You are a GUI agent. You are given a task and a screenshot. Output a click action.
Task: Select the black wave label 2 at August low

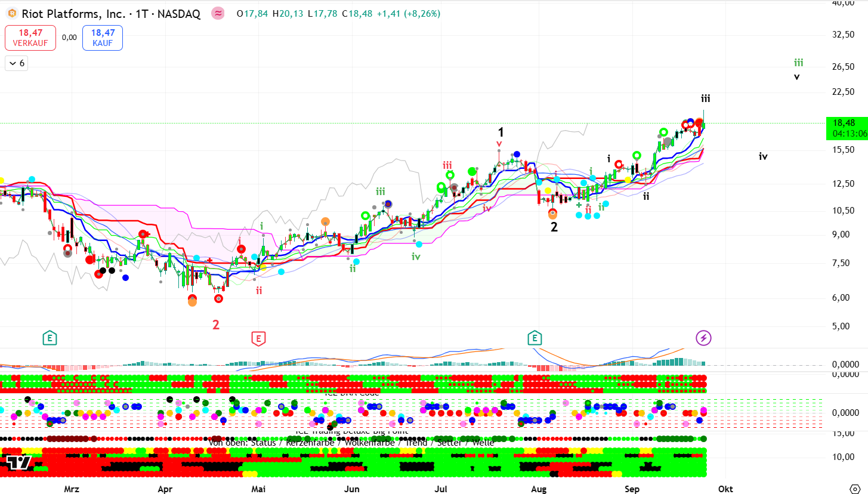(554, 227)
